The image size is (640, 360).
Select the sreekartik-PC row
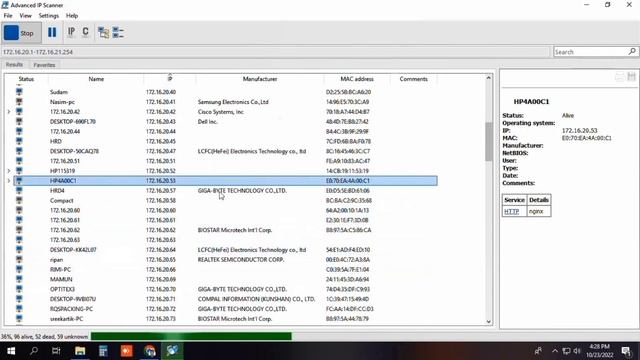tap(225, 319)
